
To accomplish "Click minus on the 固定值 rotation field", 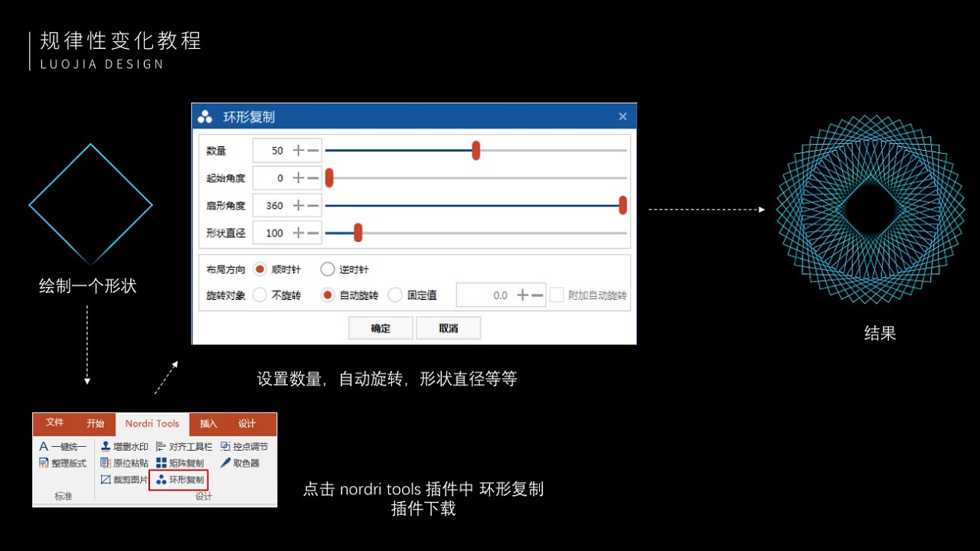I will [537, 295].
